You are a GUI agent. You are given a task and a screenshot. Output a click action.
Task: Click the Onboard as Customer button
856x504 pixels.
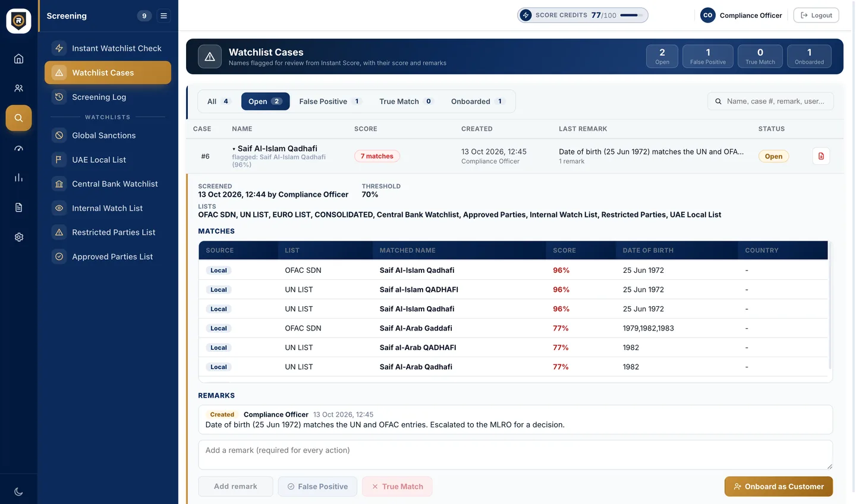(x=778, y=487)
